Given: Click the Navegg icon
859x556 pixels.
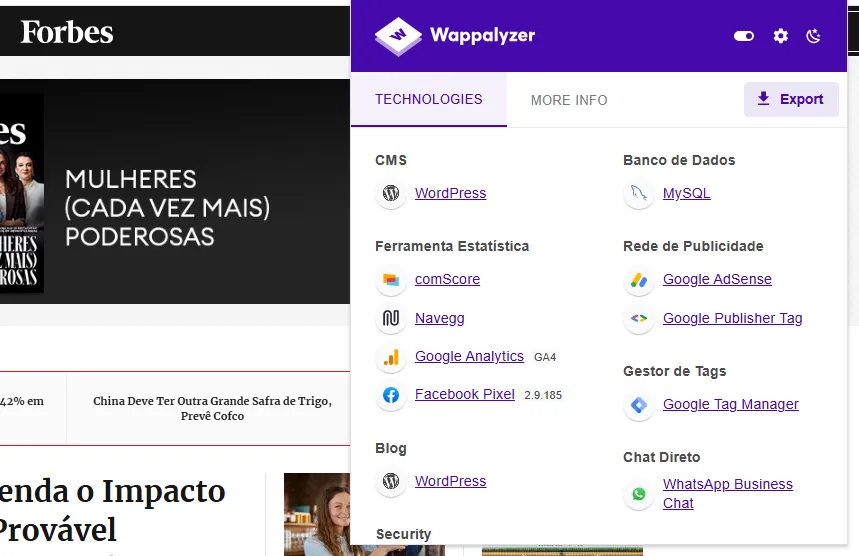Looking at the screenshot, I should tap(391, 318).
